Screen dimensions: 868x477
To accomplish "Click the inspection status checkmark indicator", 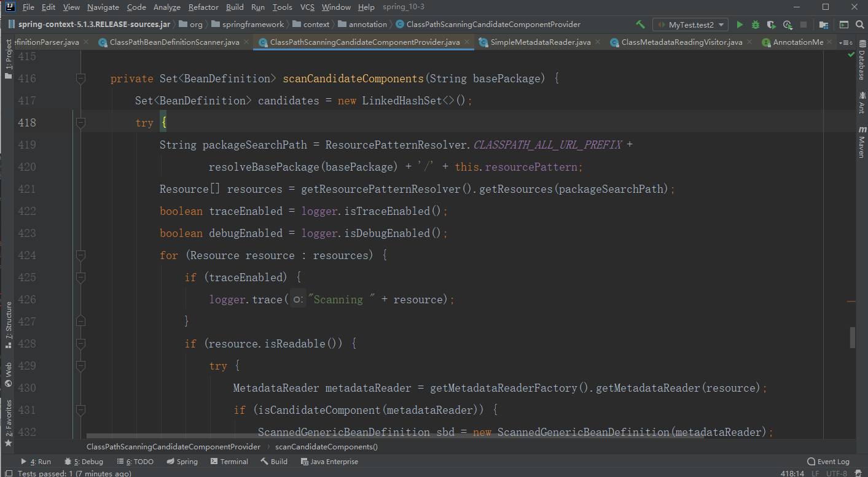I will [x=851, y=55].
